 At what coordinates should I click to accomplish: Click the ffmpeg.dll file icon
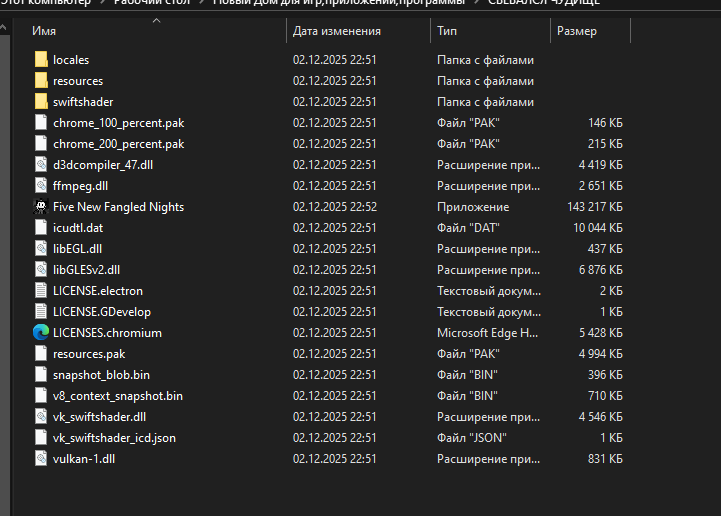point(41,186)
